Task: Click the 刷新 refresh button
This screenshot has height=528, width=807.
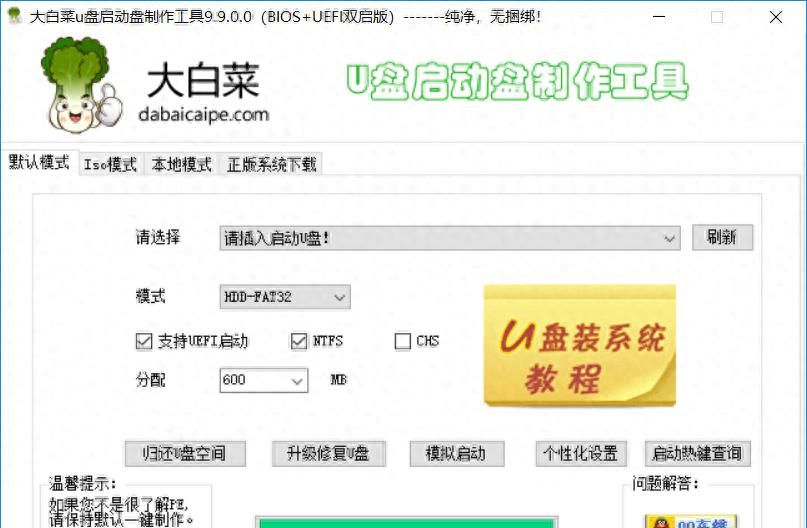Action: pyautogui.click(x=722, y=237)
